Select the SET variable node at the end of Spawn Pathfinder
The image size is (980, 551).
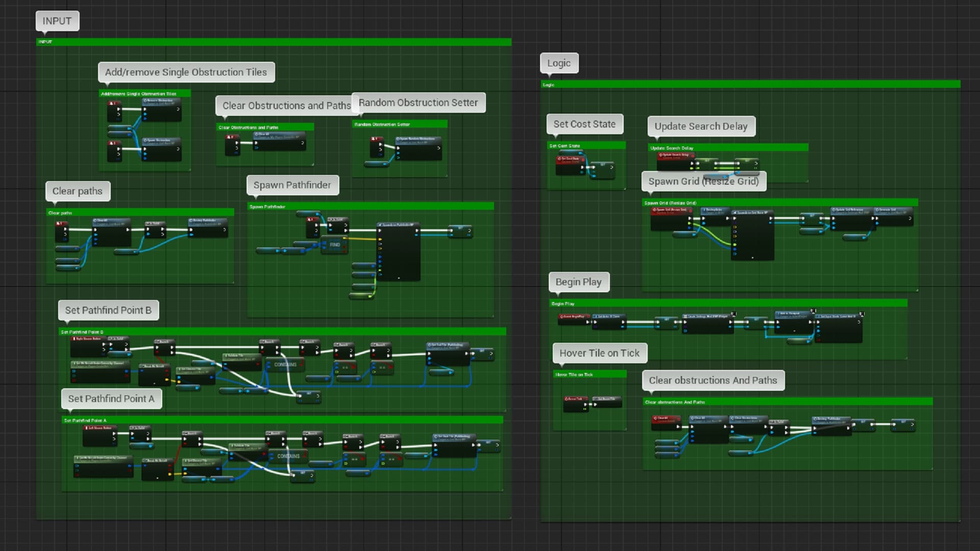459,231
